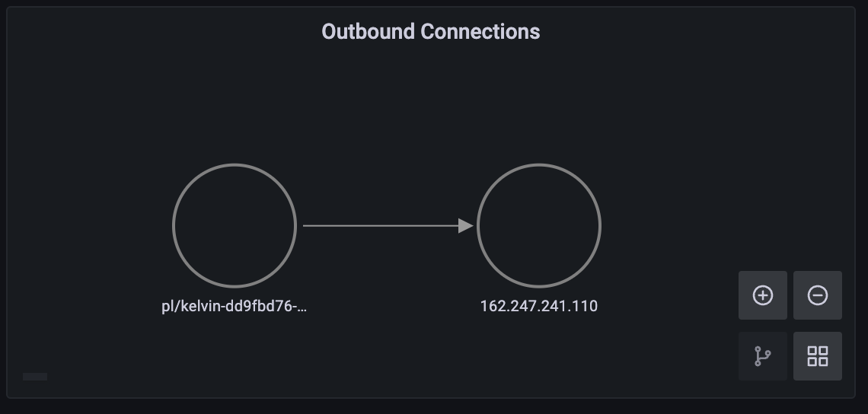
Task: Open the 162.247.241.110 node circle
Action: pos(539,225)
